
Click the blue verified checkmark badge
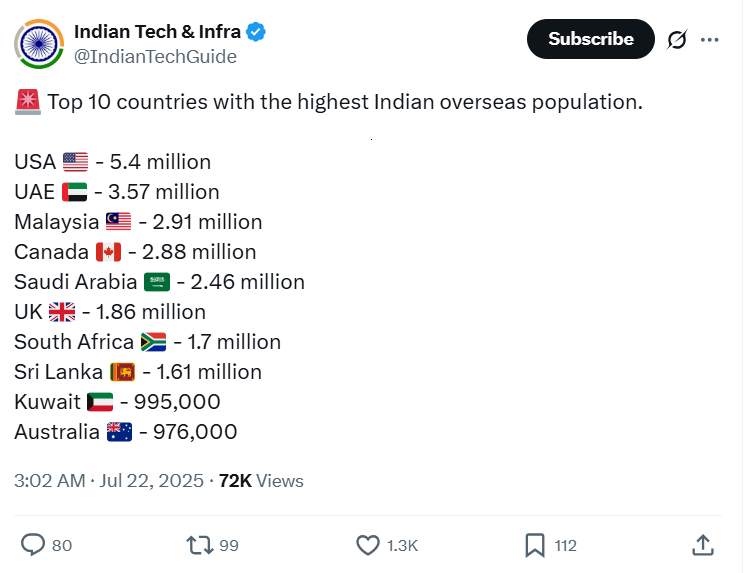pyautogui.click(x=256, y=32)
